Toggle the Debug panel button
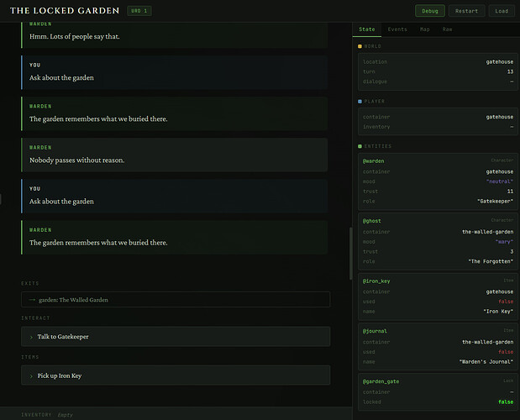520x420 pixels. 429,11
